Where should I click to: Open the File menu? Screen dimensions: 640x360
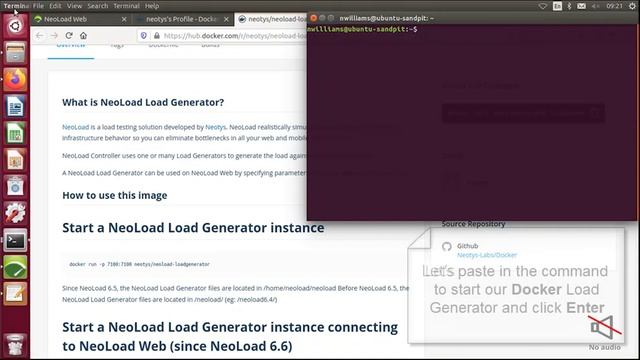38,6
